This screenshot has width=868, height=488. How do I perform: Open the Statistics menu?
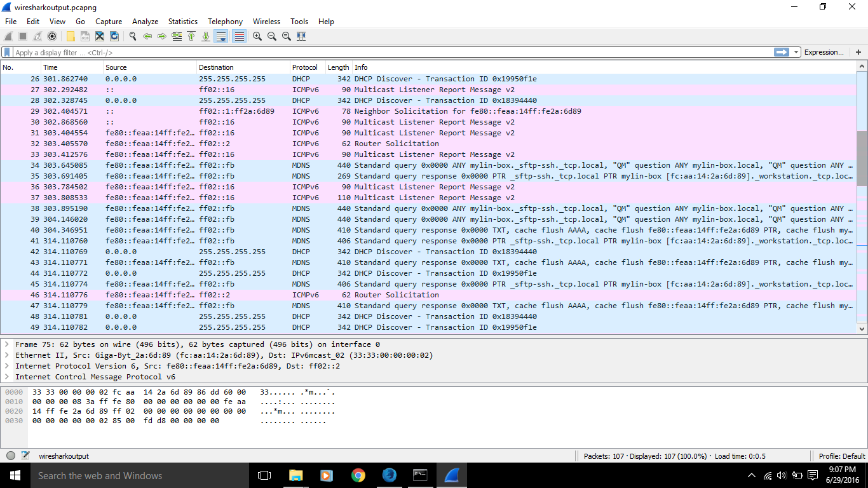coord(182,21)
